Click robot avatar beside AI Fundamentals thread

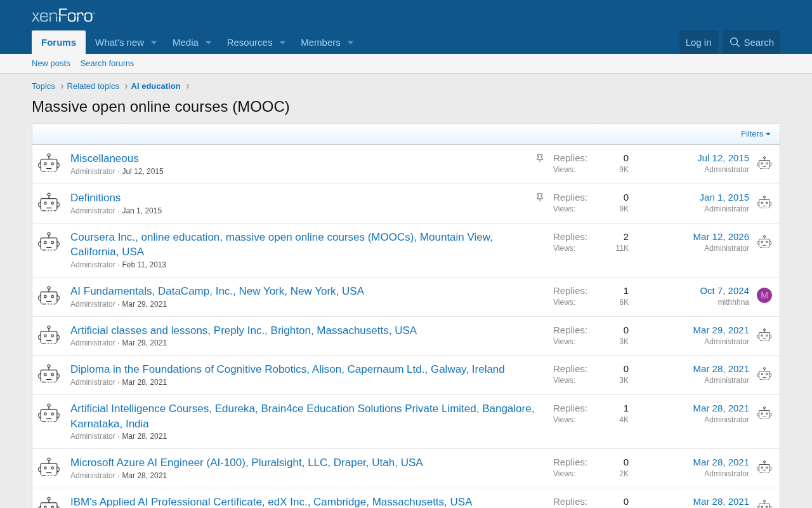49,297
